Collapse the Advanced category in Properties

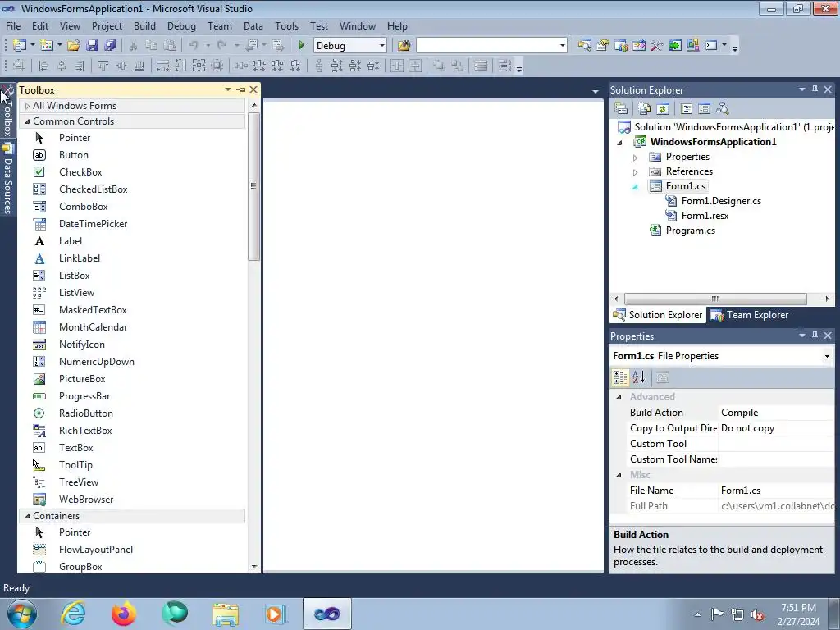click(x=619, y=397)
